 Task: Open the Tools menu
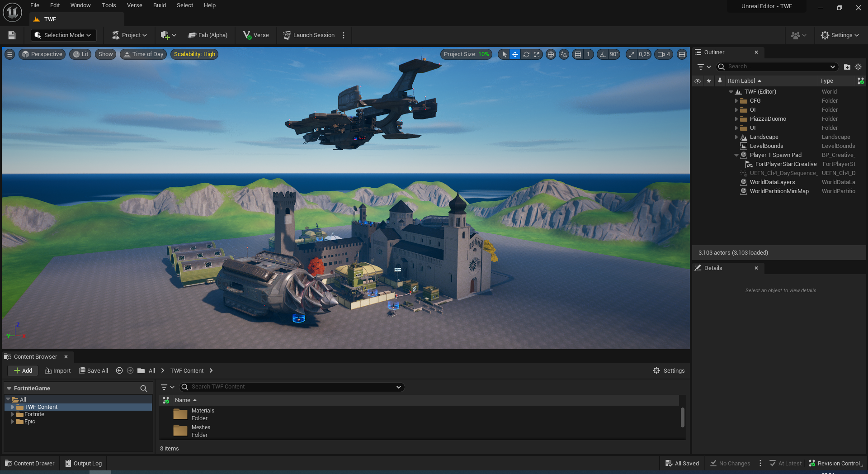point(108,5)
